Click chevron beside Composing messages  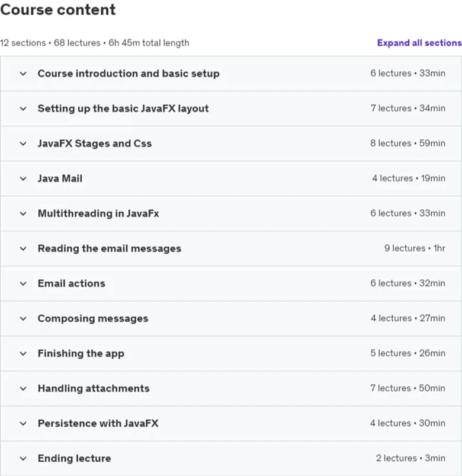23,318
